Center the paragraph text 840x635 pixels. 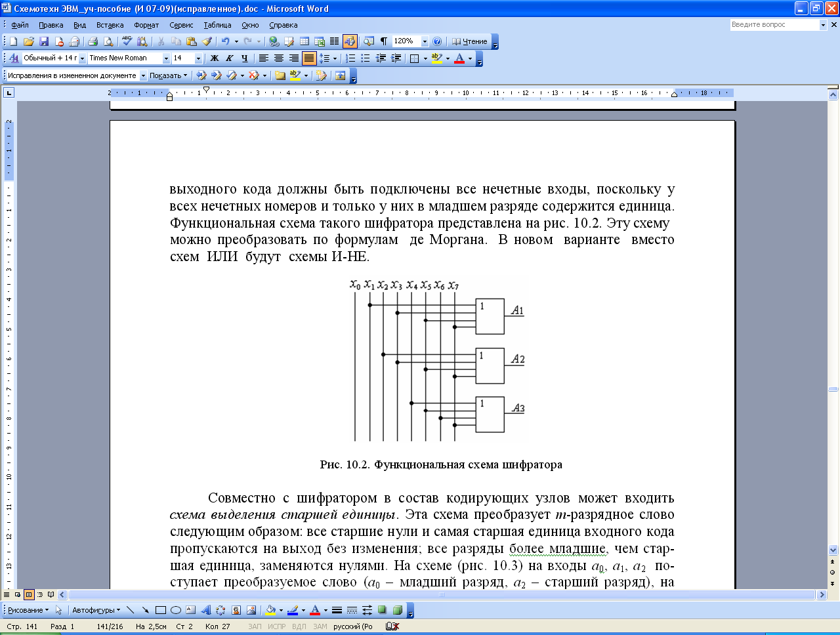[278, 58]
